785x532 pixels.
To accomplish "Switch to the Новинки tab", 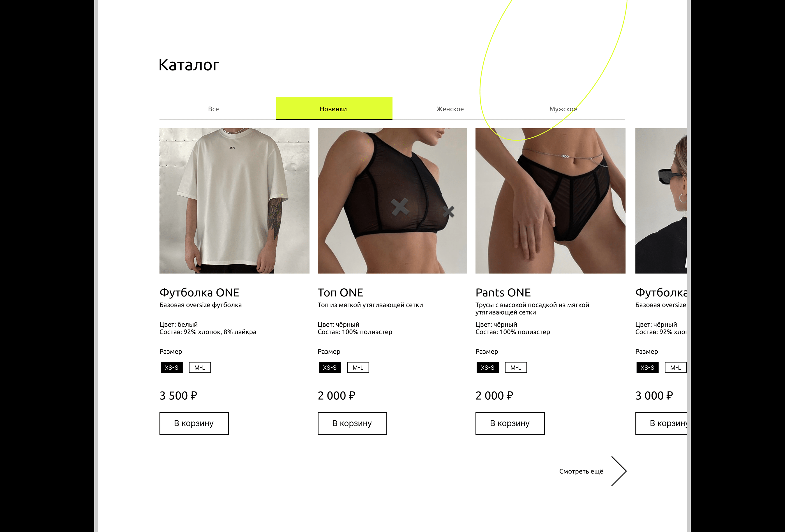I will pos(334,109).
